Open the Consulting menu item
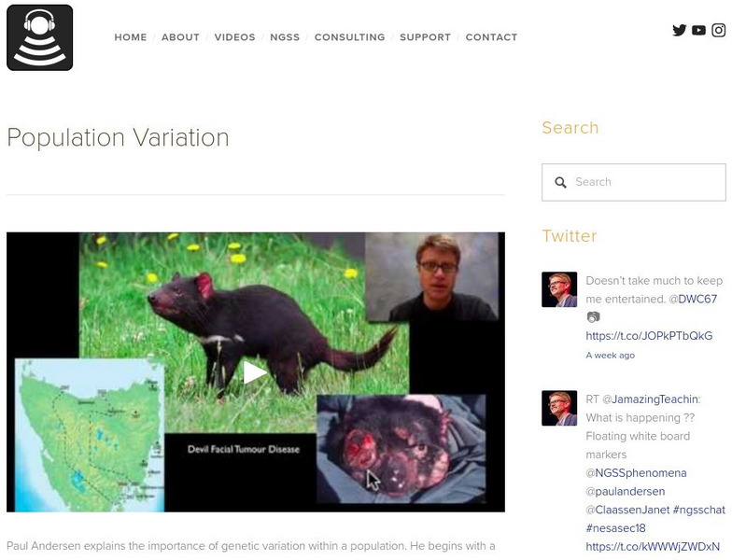The height and width of the screenshot is (560, 732). coord(349,37)
